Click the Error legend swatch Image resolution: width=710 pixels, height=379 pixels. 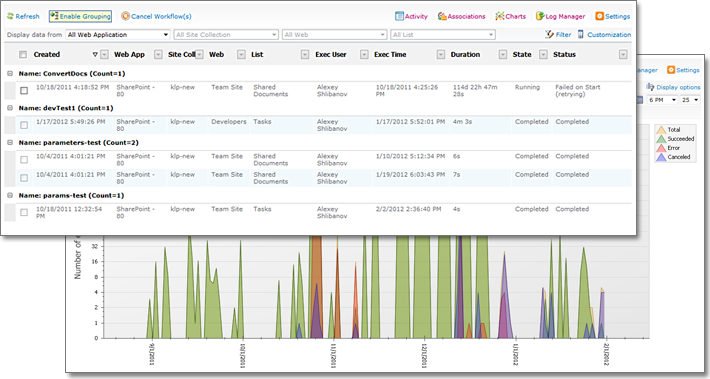point(661,148)
